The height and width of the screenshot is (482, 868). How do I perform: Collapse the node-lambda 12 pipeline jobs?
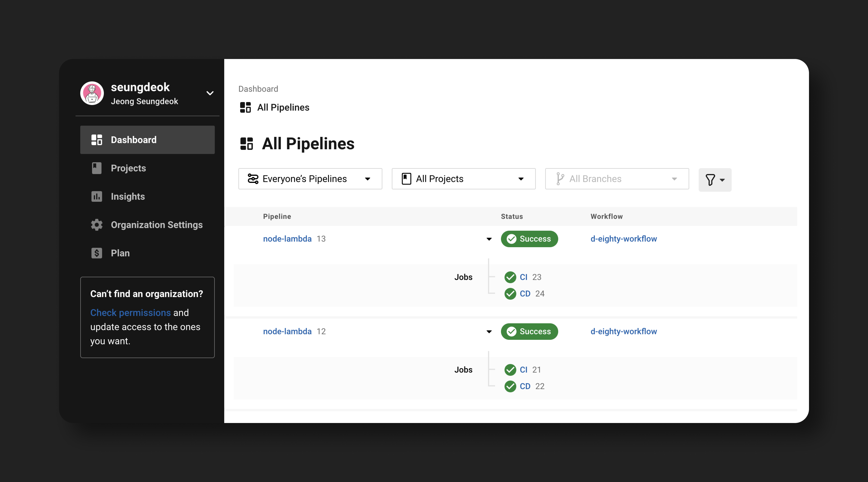pyautogui.click(x=489, y=332)
